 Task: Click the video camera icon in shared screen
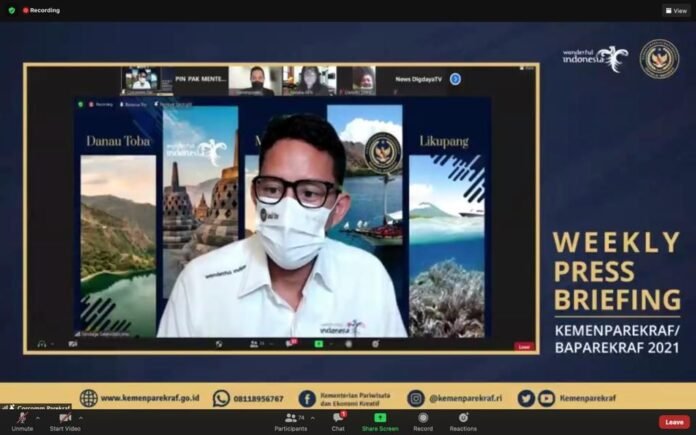click(x=73, y=344)
